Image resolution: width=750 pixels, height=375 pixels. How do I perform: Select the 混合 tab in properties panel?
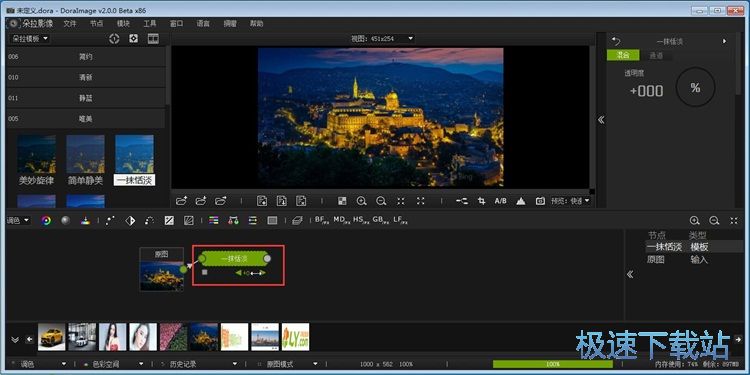coord(623,55)
